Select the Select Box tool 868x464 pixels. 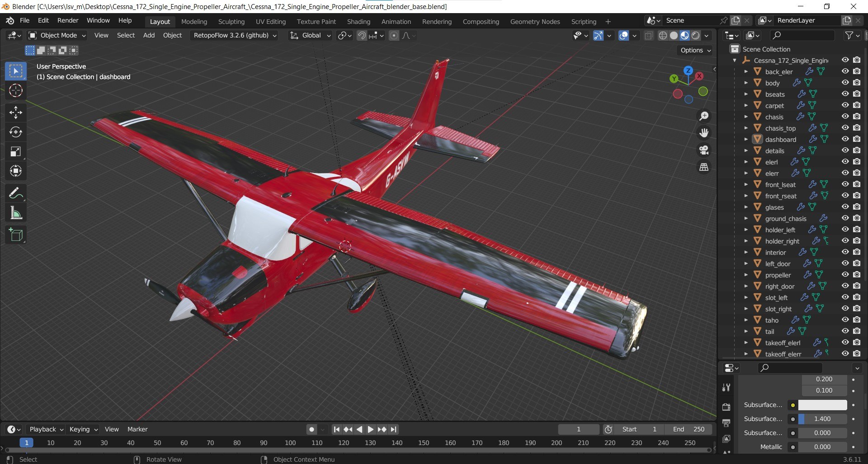16,71
